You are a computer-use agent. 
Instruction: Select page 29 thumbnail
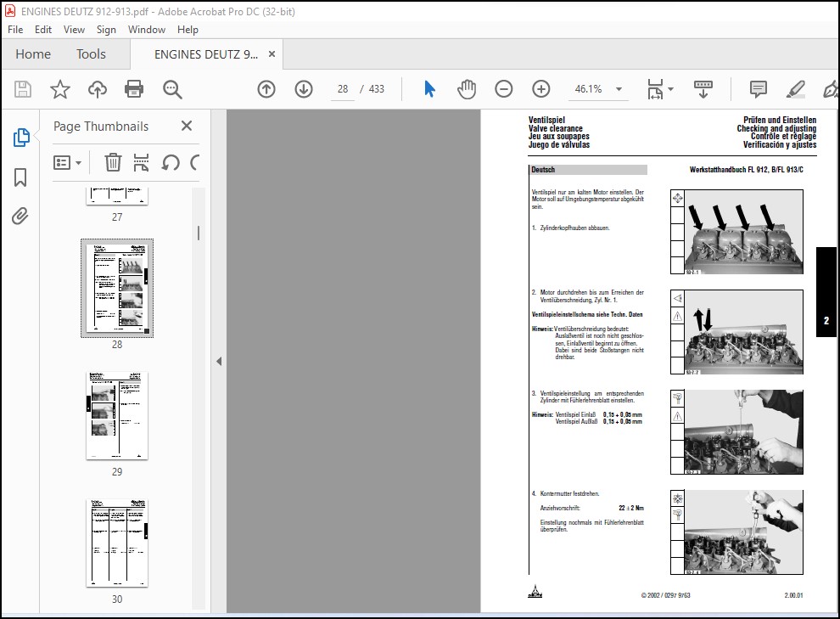(x=117, y=415)
